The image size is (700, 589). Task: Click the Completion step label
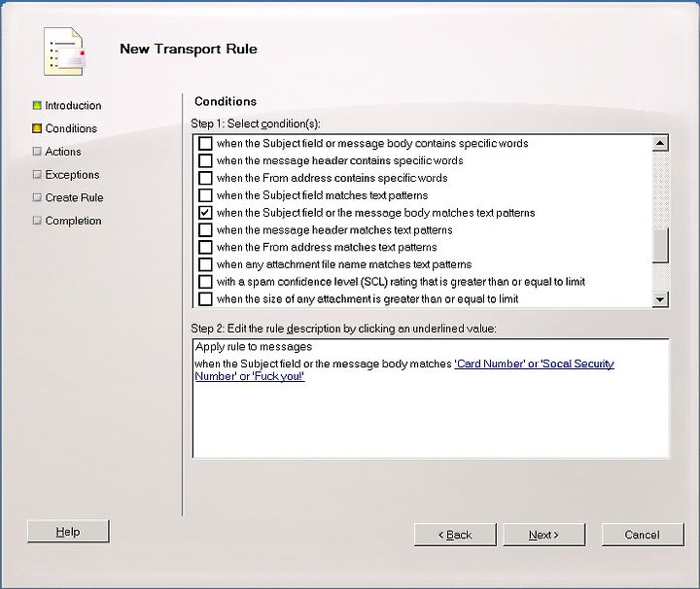point(73,221)
